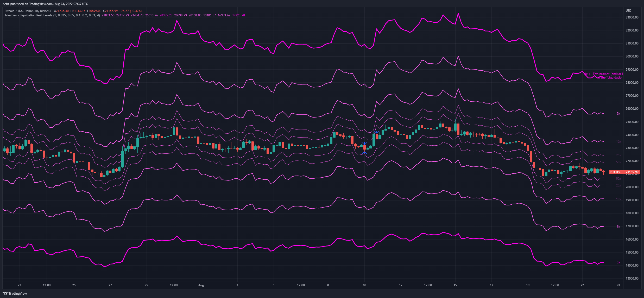The height and width of the screenshot is (298, 644).
Task: Click the 10x label near the 19000 level
Action: pos(618,199)
